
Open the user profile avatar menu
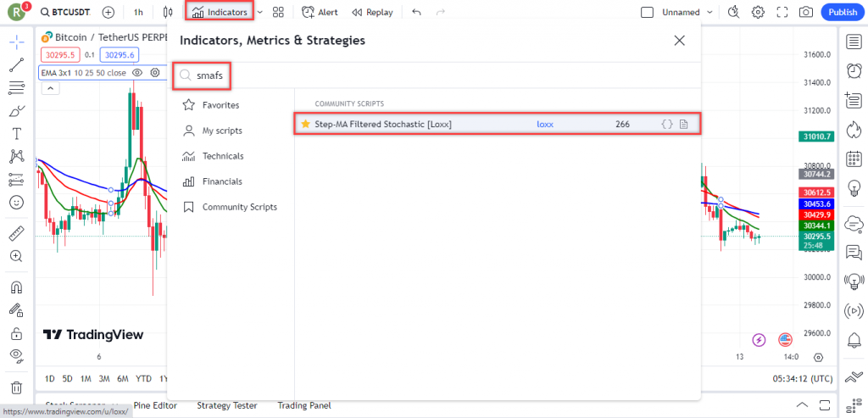pos(17,12)
